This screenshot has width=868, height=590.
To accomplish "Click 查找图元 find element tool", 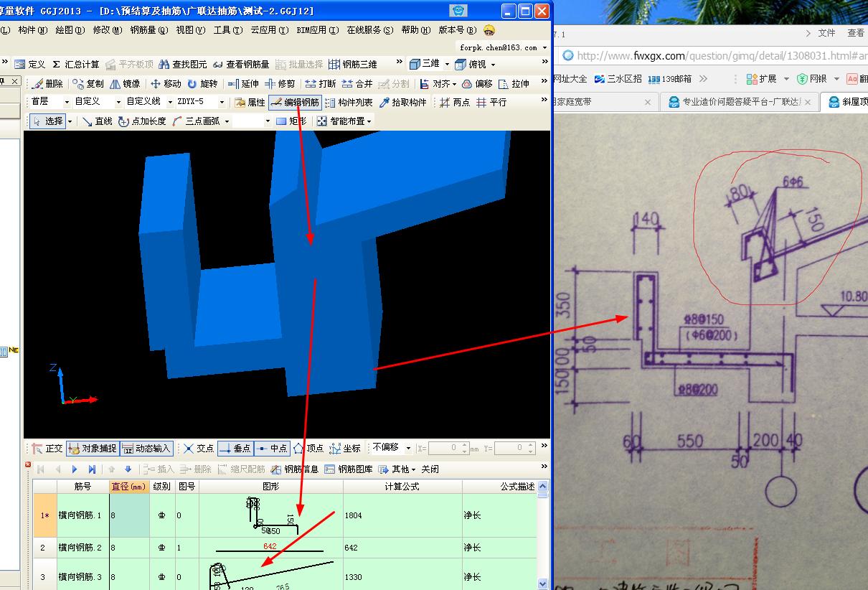I will [183, 65].
